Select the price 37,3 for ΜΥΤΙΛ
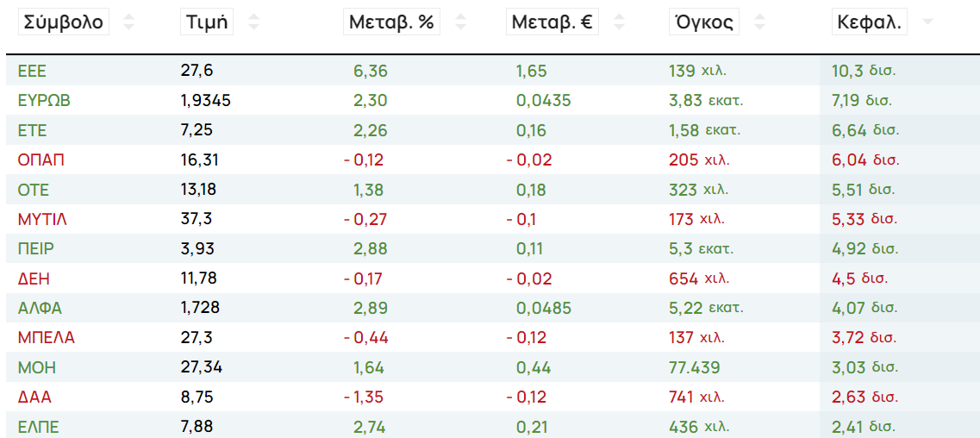Image resolution: width=980 pixels, height=438 pixels. [x=197, y=219]
